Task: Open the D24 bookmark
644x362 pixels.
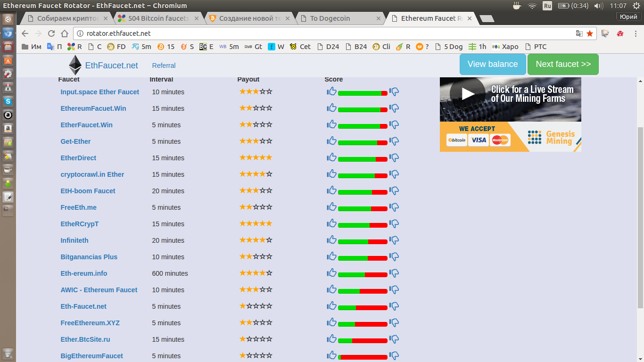Action: click(x=328, y=47)
